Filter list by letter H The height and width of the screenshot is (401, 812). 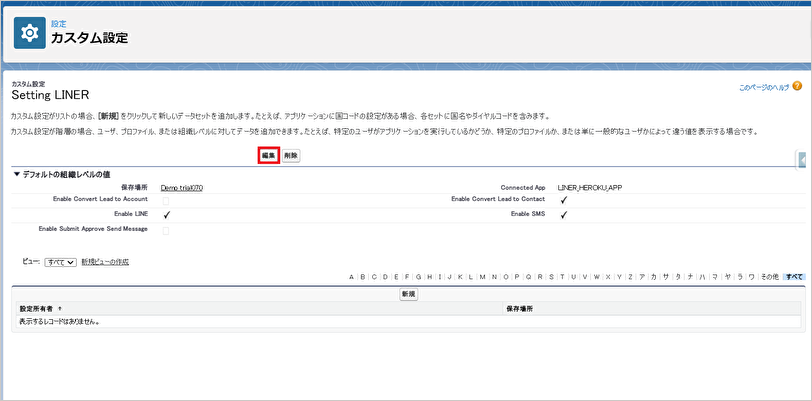[430, 277]
